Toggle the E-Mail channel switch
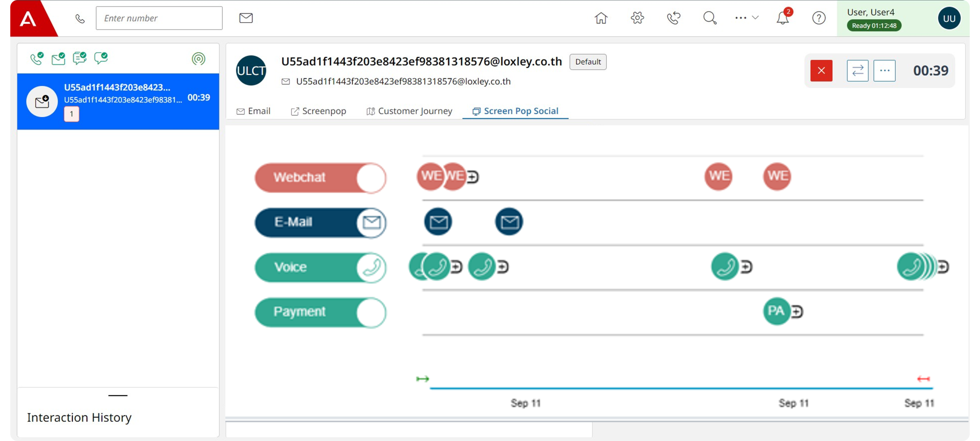This screenshot has width=980, height=441. point(371,222)
